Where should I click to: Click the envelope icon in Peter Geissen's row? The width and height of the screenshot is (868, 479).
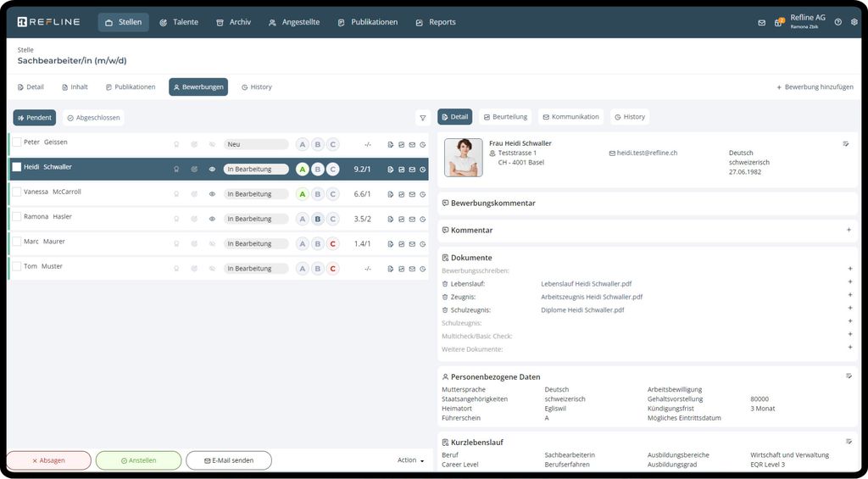[x=412, y=145]
